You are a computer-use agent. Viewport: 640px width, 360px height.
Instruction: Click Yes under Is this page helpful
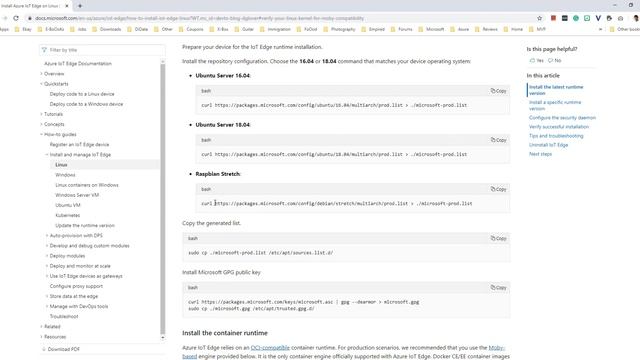536,60
